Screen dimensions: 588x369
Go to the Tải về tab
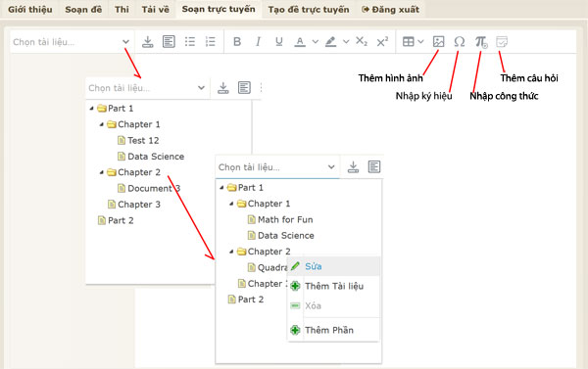tap(155, 10)
